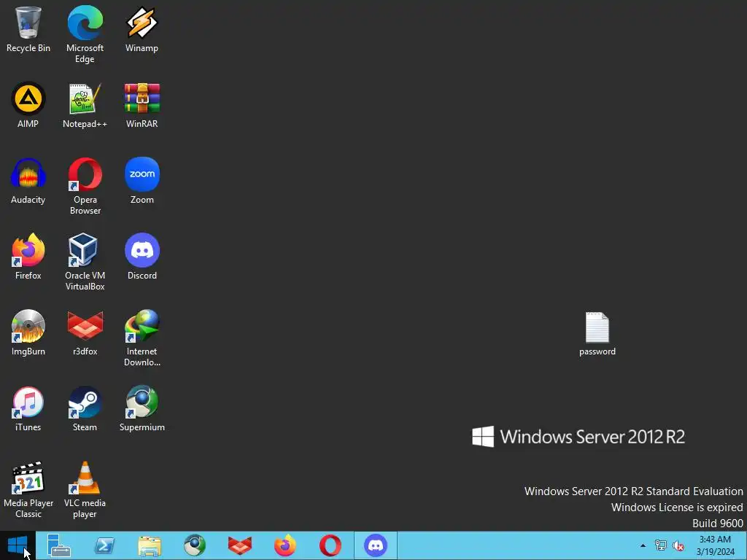The height and width of the screenshot is (560, 747).
Task: Open File Explorer from the taskbar
Action: [150, 545]
